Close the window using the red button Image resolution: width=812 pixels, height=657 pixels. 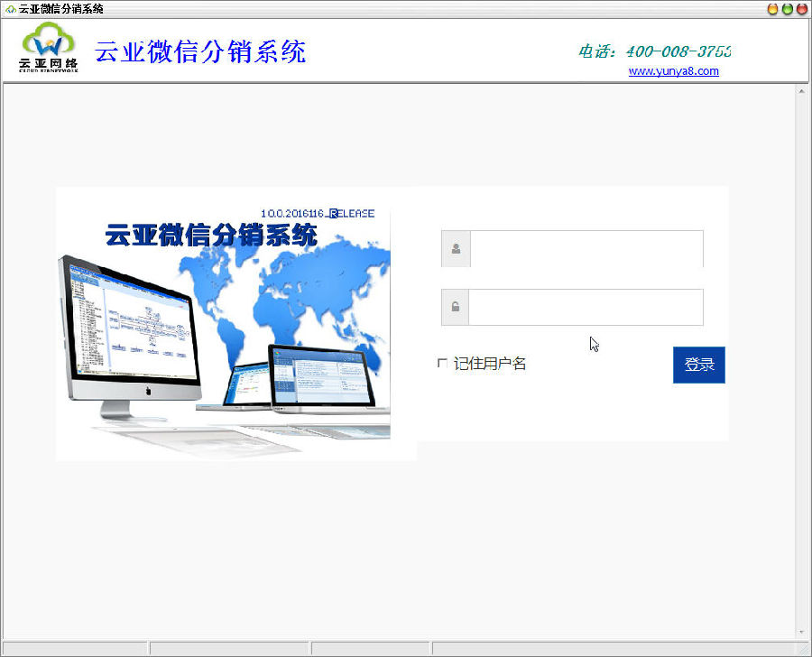pos(801,9)
